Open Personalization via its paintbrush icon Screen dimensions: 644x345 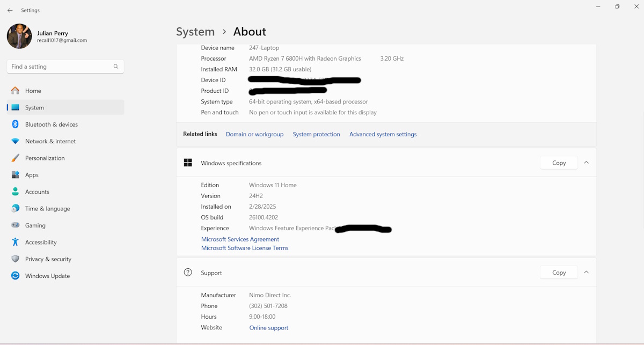(15, 158)
